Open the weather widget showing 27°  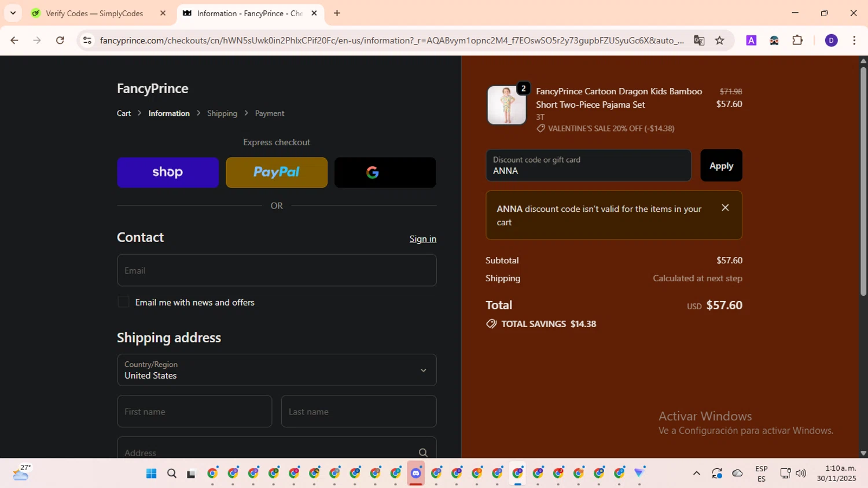tap(21, 473)
